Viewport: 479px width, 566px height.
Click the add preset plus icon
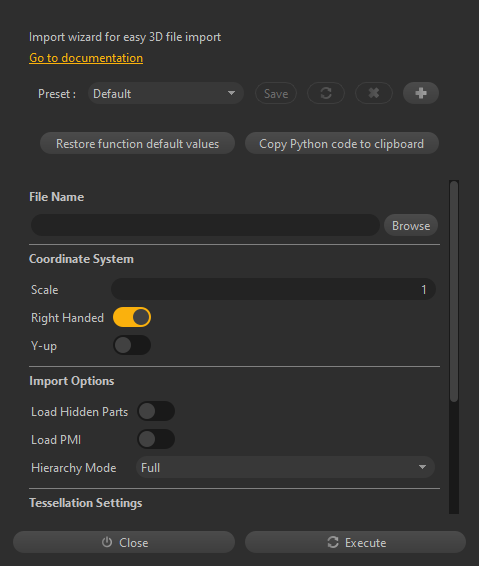coord(421,93)
